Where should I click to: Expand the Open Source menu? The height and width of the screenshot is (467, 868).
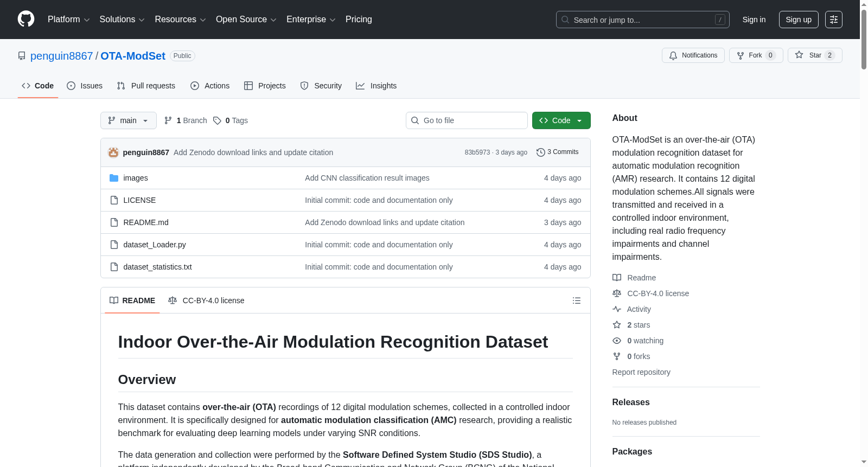pyautogui.click(x=246, y=20)
